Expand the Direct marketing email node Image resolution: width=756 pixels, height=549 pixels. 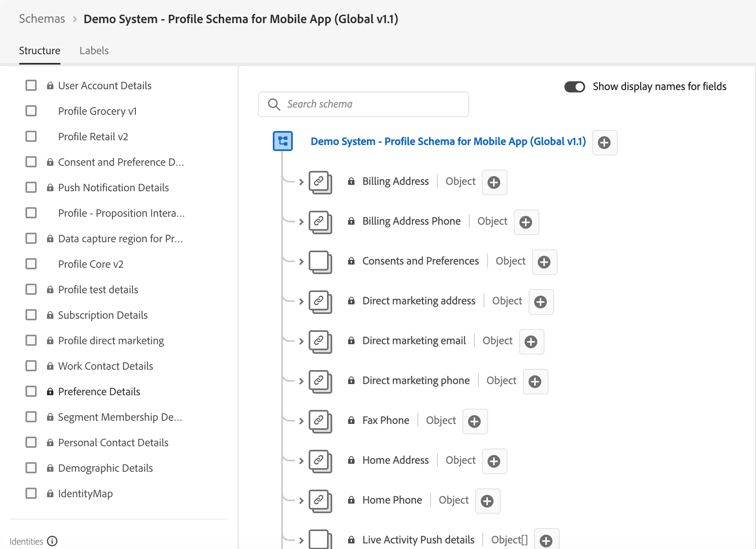301,341
